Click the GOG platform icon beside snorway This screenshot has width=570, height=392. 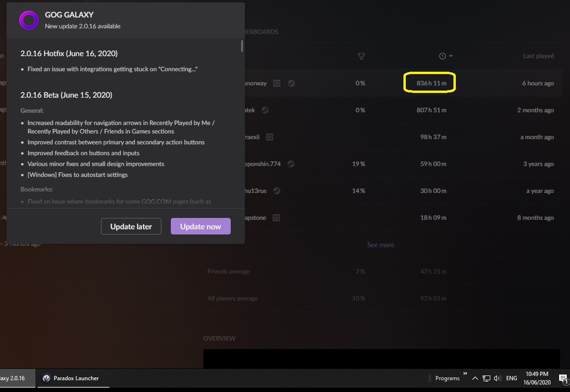(277, 83)
